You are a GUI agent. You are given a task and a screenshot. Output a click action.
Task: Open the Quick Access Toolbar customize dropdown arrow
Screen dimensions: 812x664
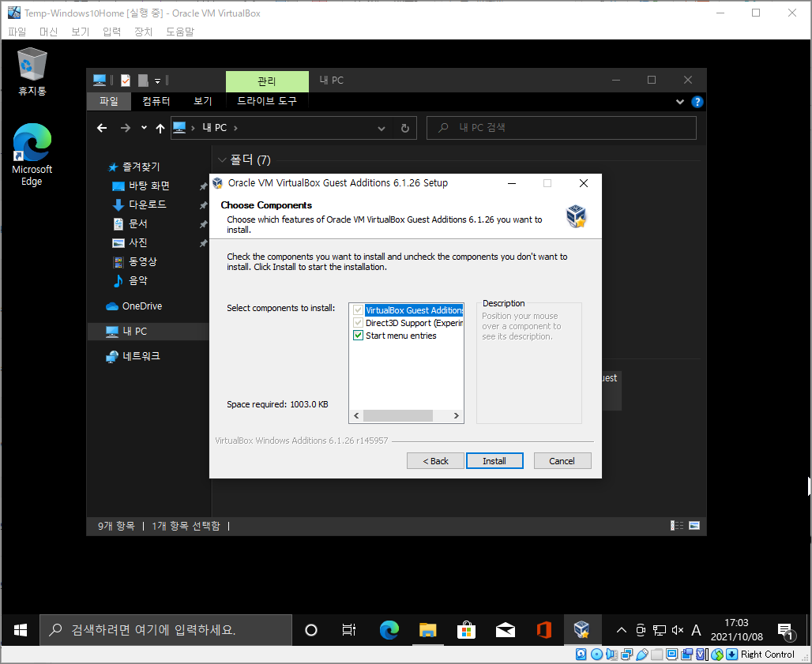pos(157,81)
